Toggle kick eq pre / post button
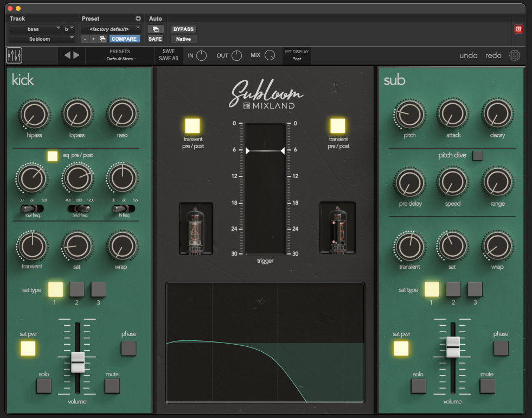The height and width of the screenshot is (418, 532). click(53, 156)
